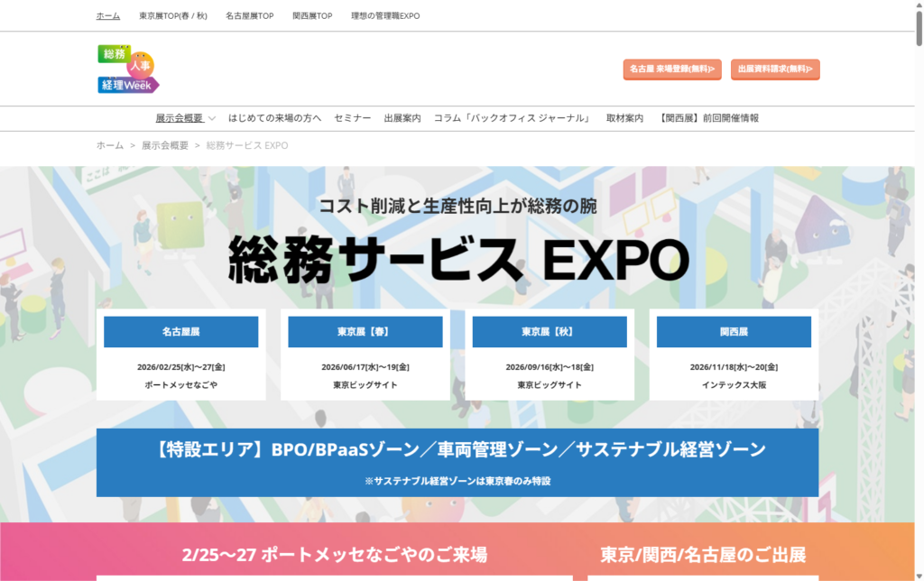
Task: Select ホーム in the top navigation
Action: coord(108,16)
